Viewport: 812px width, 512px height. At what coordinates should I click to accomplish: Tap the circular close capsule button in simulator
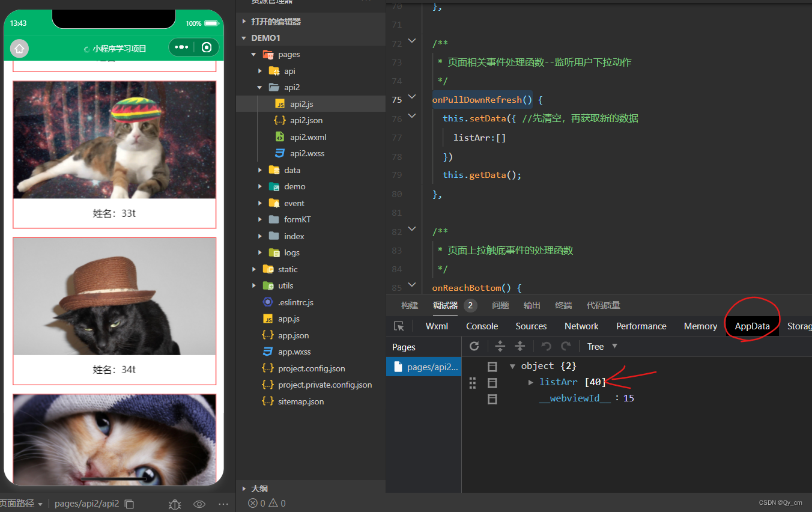pos(207,47)
